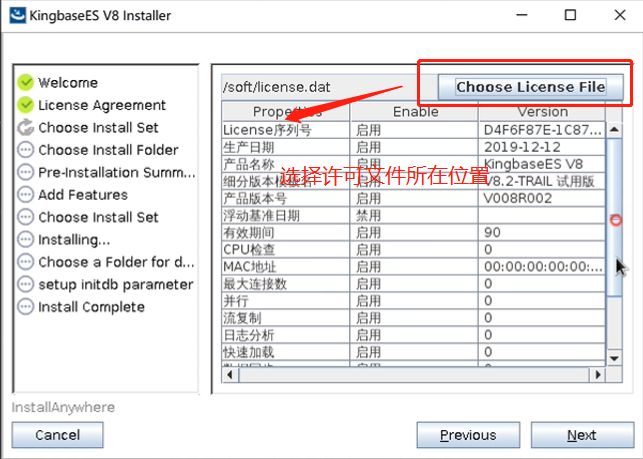Select the 快速加载 property cell

coord(286,352)
